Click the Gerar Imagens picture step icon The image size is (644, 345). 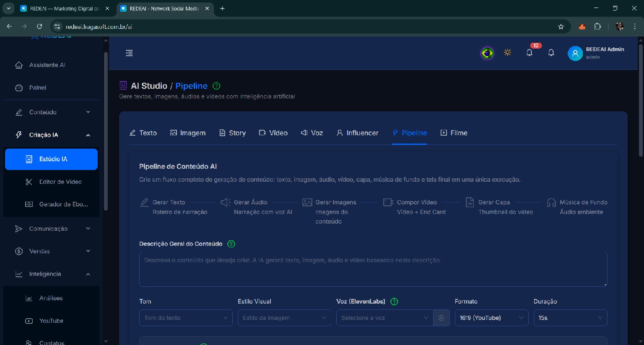[x=307, y=203]
